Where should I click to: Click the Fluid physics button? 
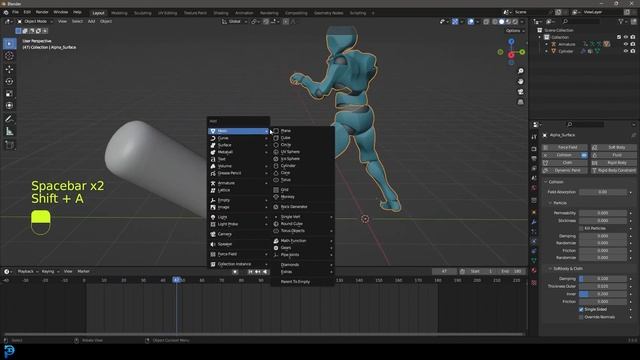click(x=614, y=155)
